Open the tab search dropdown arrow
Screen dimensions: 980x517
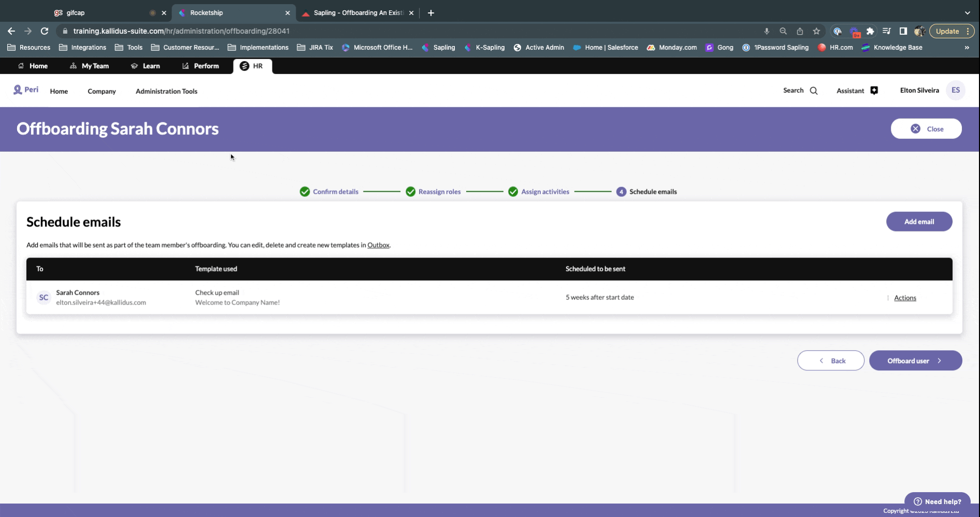click(967, 13)
